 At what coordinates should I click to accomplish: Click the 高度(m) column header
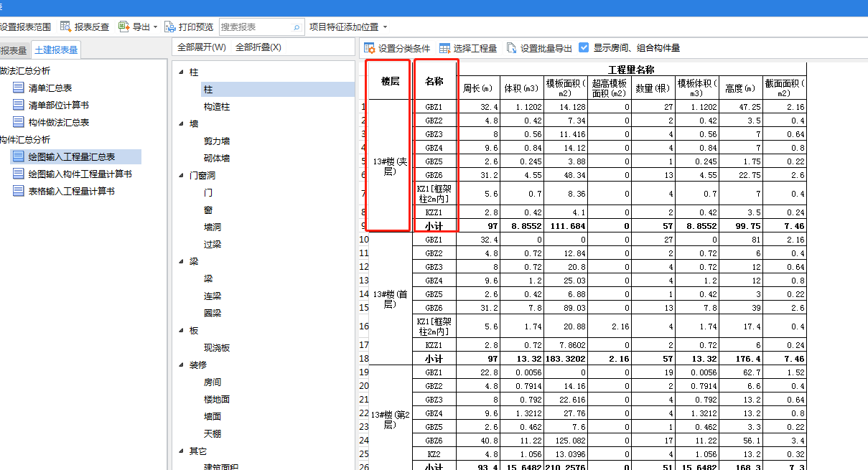pos(740,88)
